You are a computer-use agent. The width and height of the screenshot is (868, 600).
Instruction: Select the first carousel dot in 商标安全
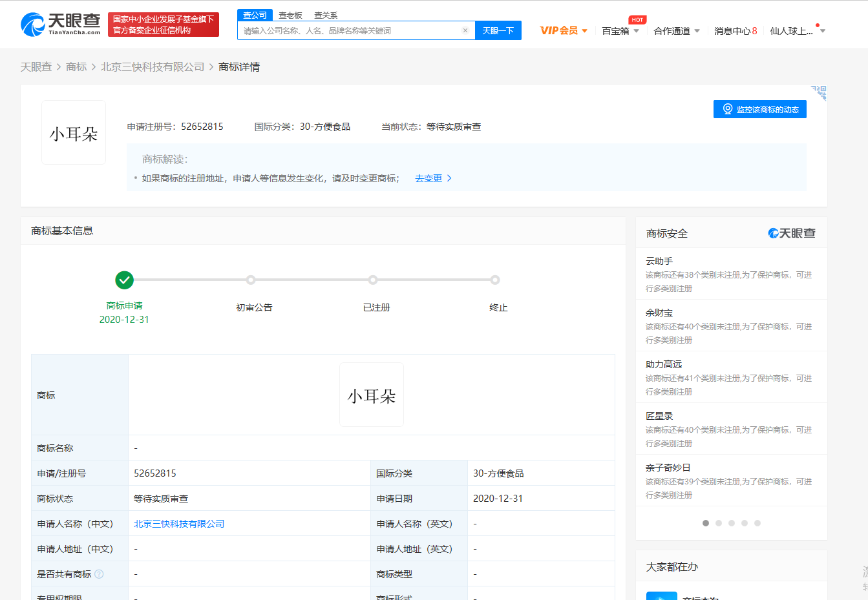pos(706,523)
